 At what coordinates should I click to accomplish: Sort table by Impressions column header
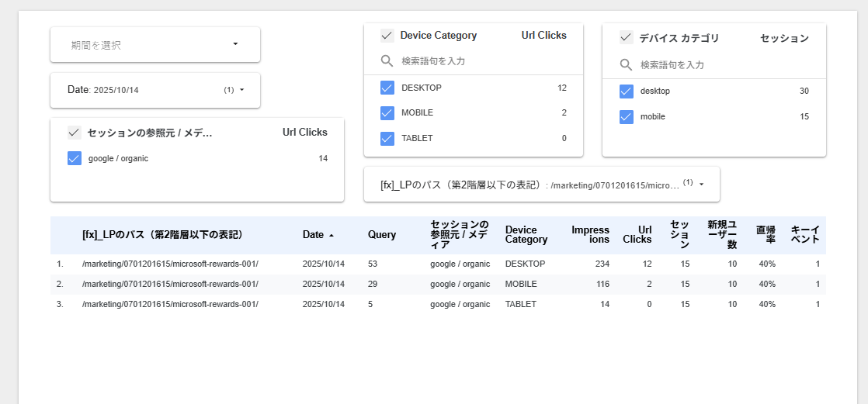click(x=590, y=235)
